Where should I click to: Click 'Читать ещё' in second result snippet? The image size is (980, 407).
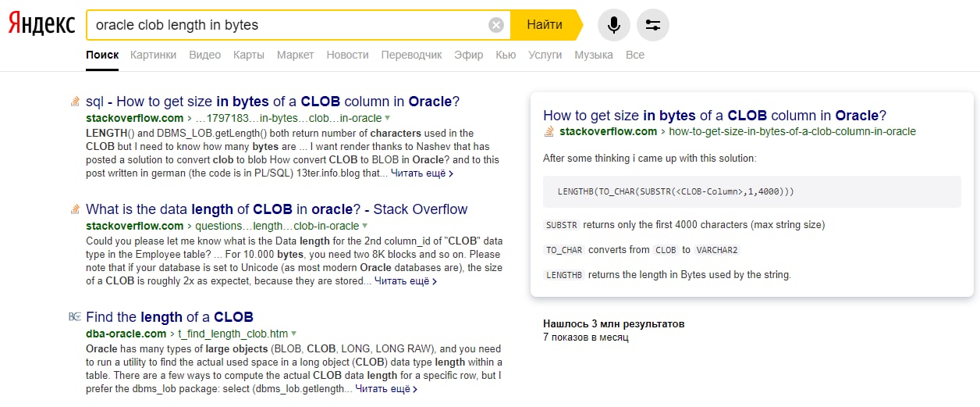pyautogui.click(x=406, y=281)
